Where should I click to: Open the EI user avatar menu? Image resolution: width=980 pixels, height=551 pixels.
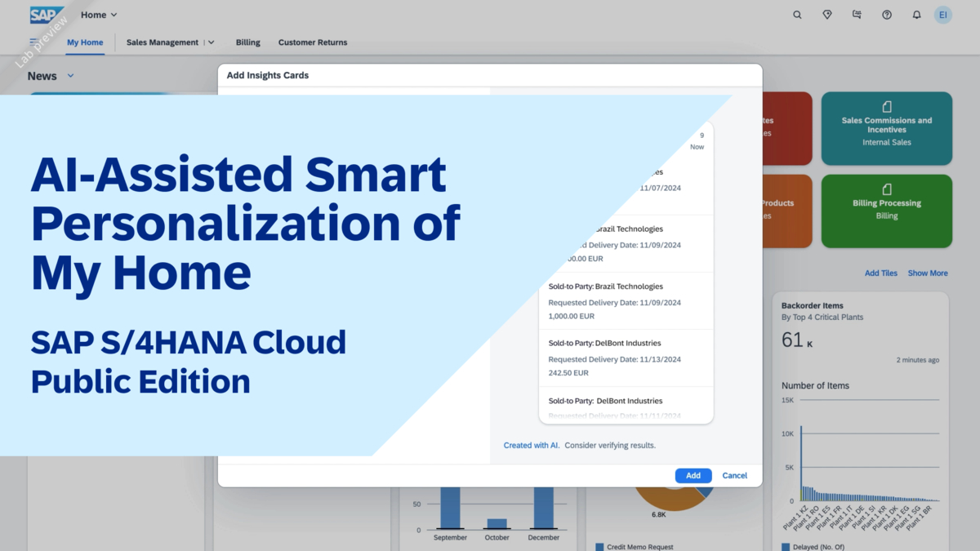click(943, 14)
